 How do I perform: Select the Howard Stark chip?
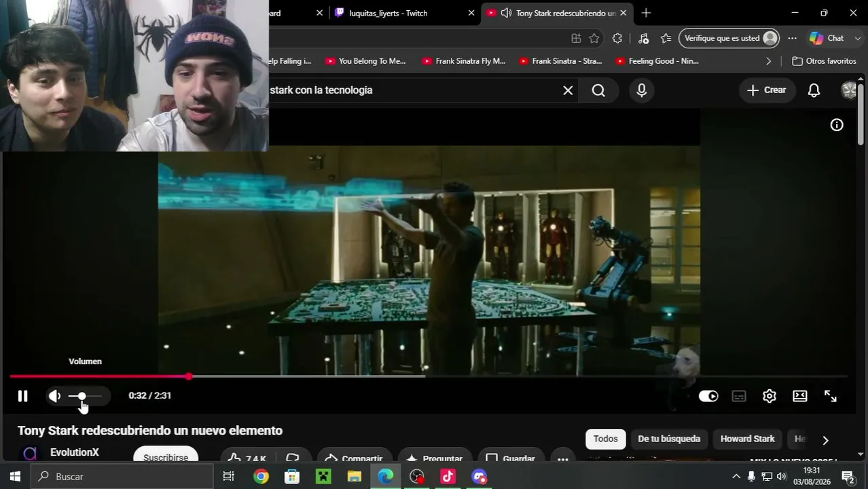747,439
